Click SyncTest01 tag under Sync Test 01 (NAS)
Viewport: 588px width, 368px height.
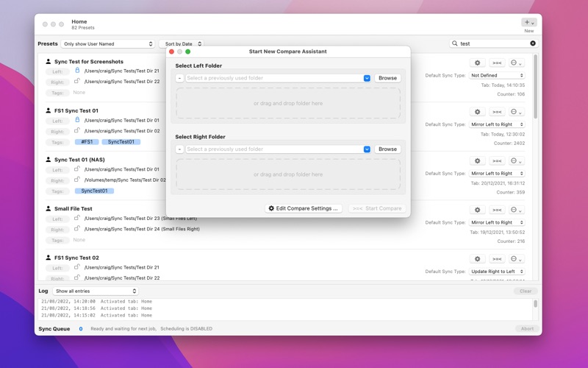pos(94,191)
